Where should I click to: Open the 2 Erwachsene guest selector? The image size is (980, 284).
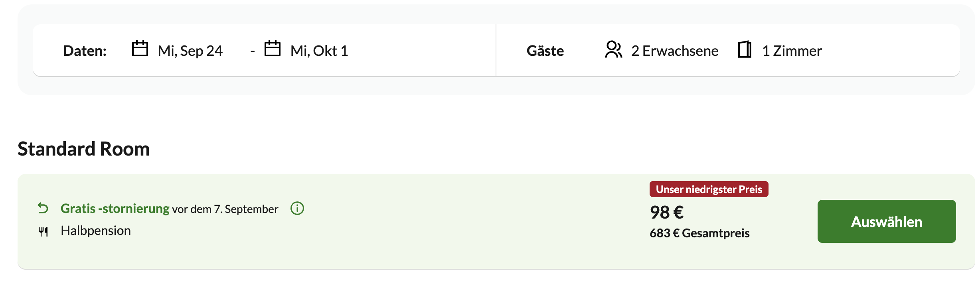click(x=675, y=51)
